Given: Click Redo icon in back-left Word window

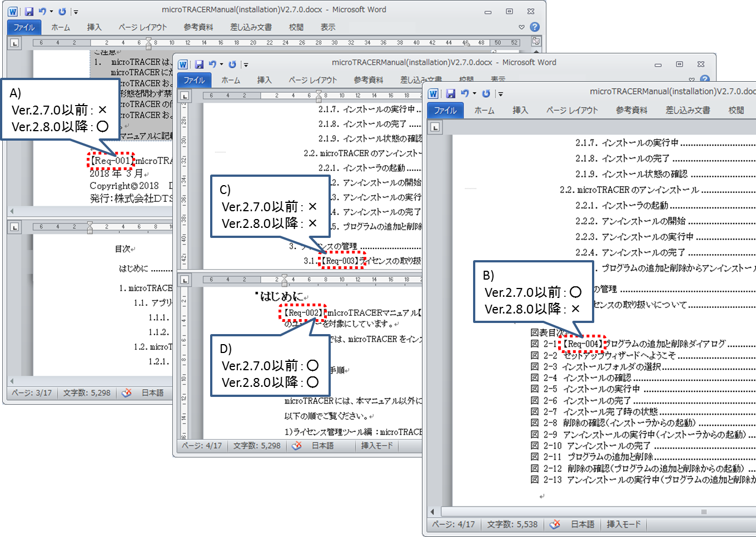Looking at the screenshot, I should pos(62,11).
